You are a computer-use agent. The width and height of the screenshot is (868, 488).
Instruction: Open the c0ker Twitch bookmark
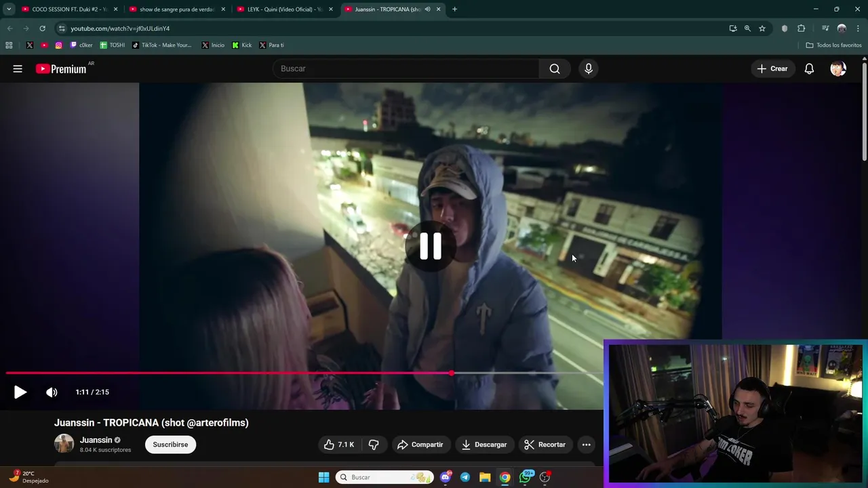pyautogui.click(x=81, y=45)
